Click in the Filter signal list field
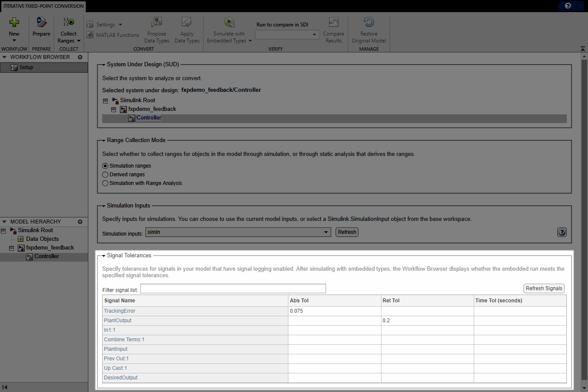This screenshot has height=392, width=588. (233, 288)
